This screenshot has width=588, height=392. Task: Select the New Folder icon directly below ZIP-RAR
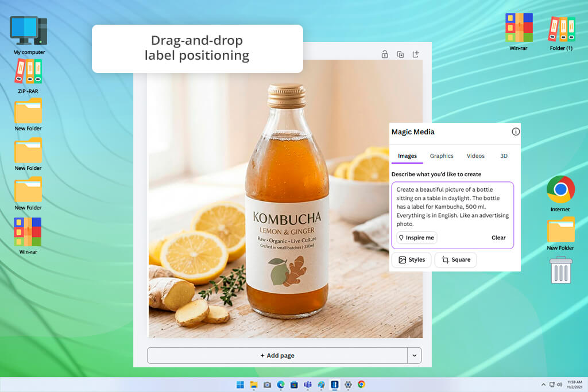tap(28, 115)
